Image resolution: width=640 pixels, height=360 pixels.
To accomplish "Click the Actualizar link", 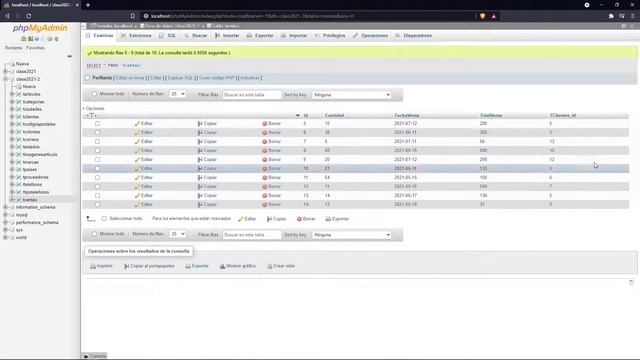I will [249, 78].
